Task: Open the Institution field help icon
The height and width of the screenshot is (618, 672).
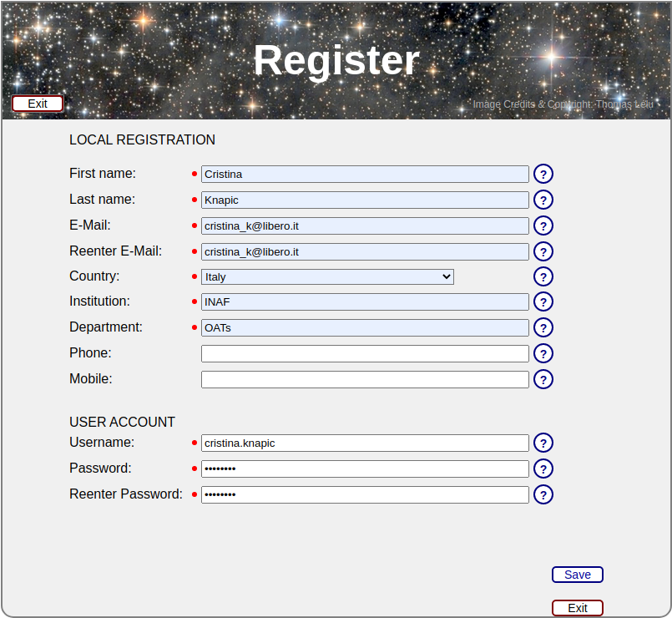Action: coord(543,301)
